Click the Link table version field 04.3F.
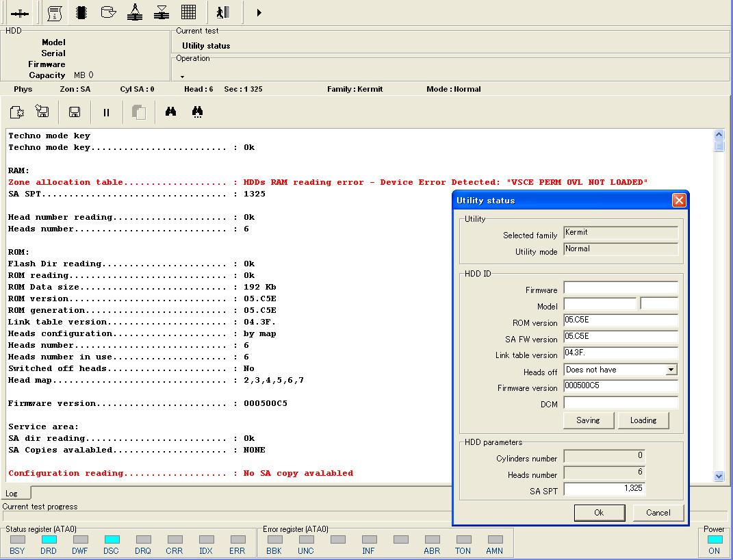This screenshot has width=733, height=560. 621,353
